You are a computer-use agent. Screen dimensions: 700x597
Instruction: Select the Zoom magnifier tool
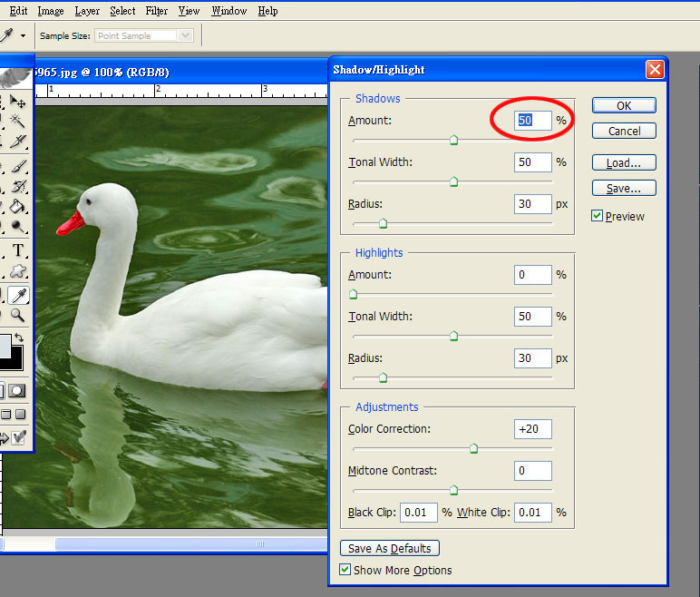[x=17, y=316]
